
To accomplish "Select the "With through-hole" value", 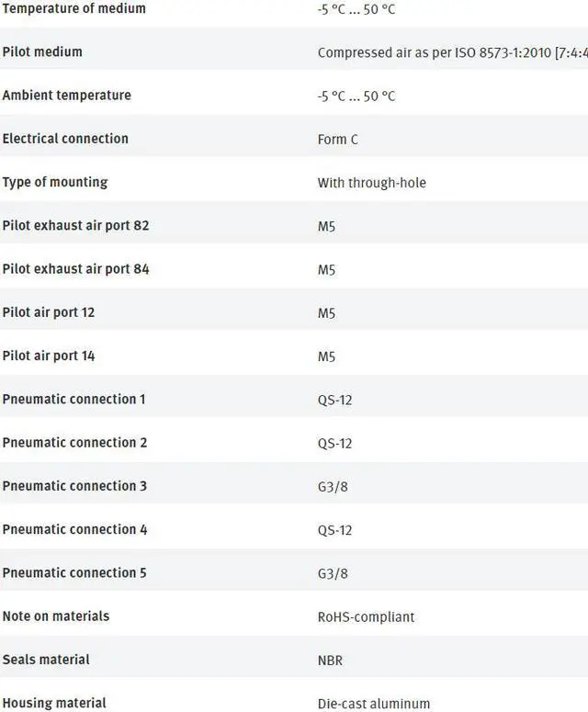I will 372,183.
